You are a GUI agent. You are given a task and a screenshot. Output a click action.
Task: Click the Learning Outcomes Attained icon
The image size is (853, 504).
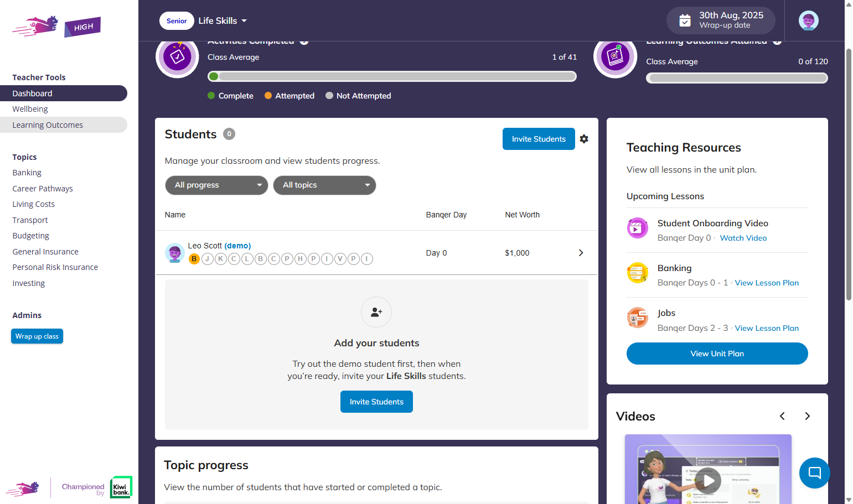tap(615, 56)
